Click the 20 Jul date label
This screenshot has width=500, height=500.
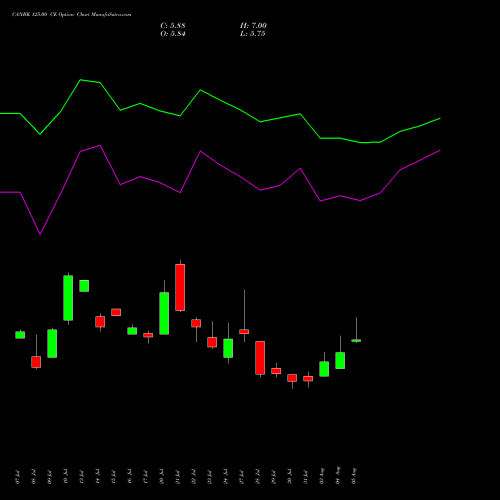161,477
